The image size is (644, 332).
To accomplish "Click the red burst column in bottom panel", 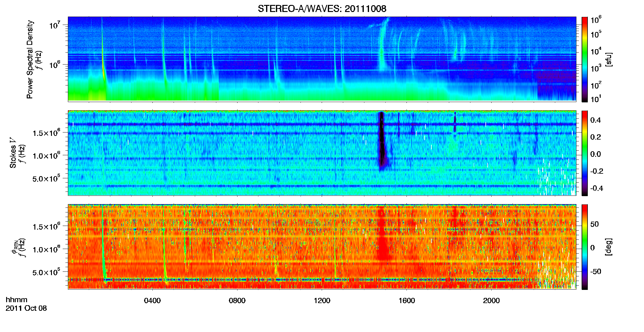I will pos(382,234).
